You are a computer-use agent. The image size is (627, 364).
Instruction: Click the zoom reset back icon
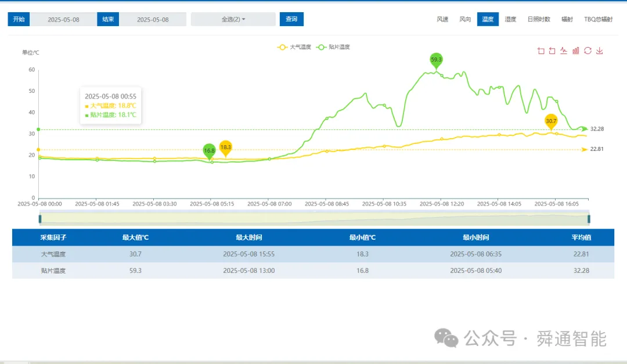pos(552,51)
